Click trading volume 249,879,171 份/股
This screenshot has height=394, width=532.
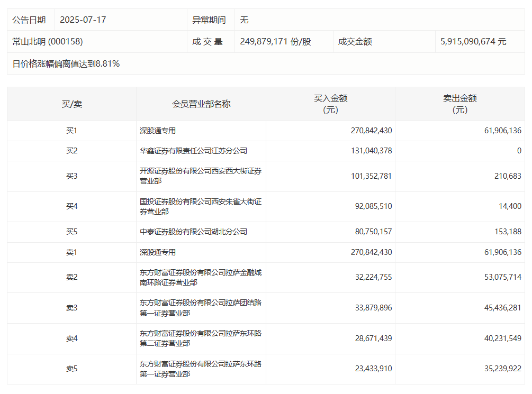pos(275,41)
